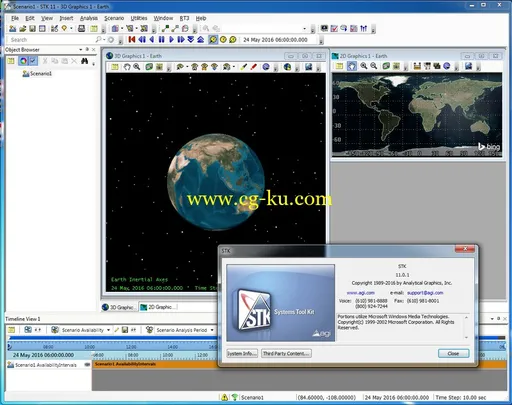Click the Step in Reverse animation button
This screenshot has height=405, width=512.
(142, 40)
